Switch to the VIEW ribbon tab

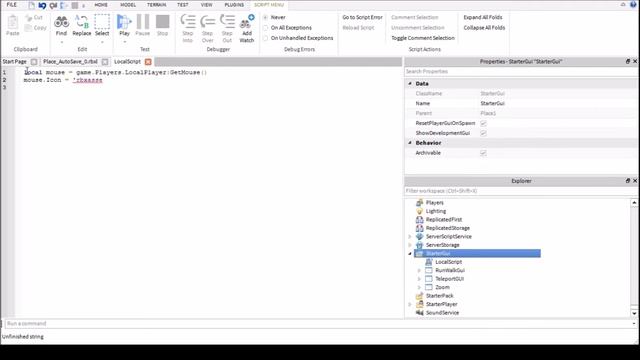tap(207, 5)
